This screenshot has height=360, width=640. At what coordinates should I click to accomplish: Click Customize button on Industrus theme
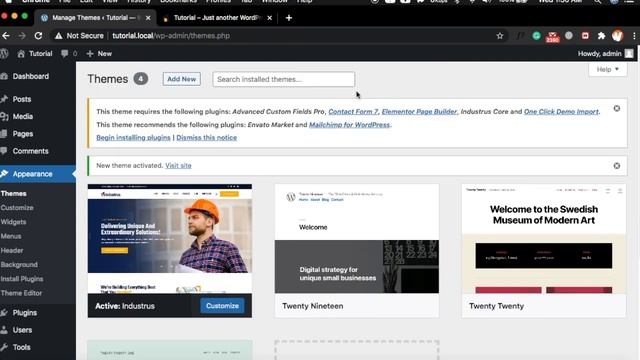pos(222,306)
